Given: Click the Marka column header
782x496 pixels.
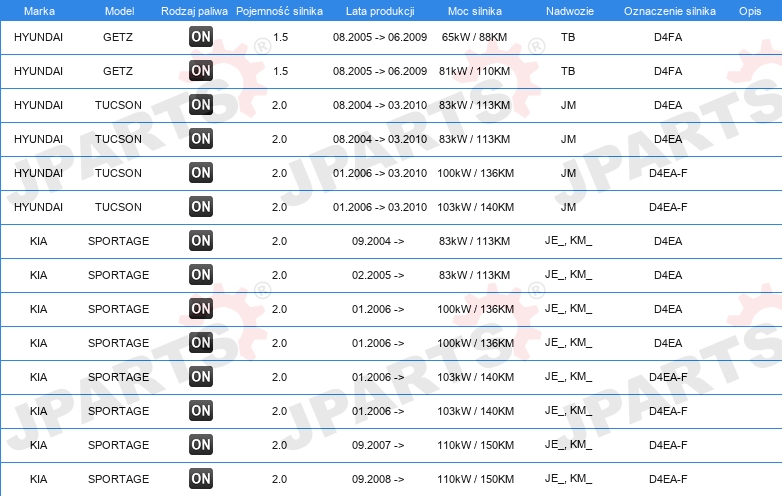Looking at the screenshot, I should [x=39, y=11].
